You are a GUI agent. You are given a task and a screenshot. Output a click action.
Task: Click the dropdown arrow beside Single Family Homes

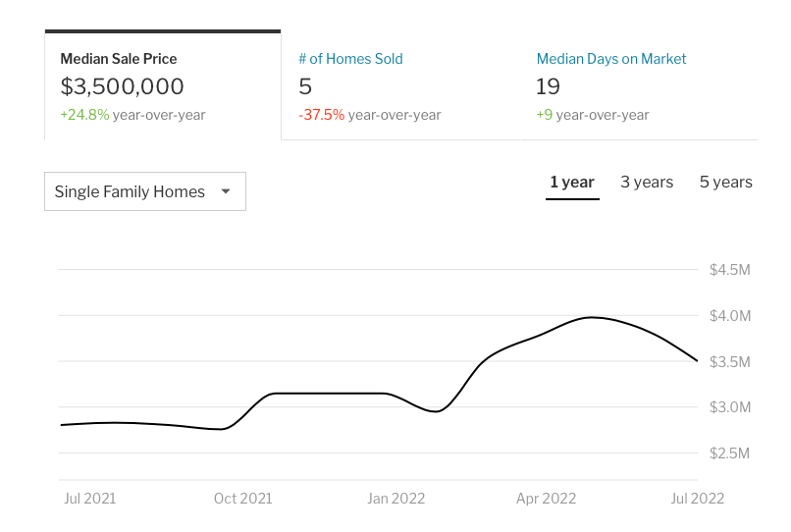pyautogui.click(x=226, y=191)
